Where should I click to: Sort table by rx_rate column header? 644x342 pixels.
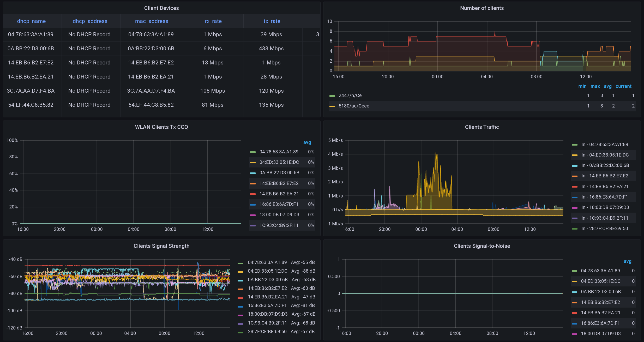point(213,21)
